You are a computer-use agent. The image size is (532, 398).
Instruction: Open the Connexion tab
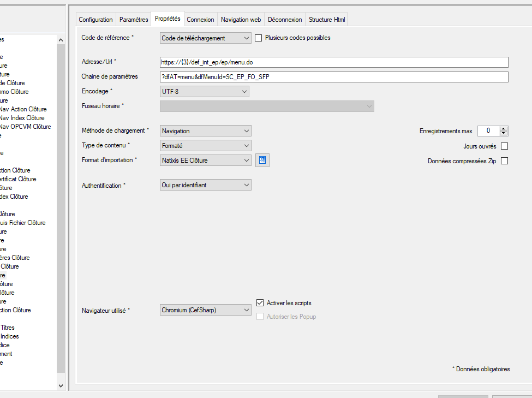(x=200, y=20)
